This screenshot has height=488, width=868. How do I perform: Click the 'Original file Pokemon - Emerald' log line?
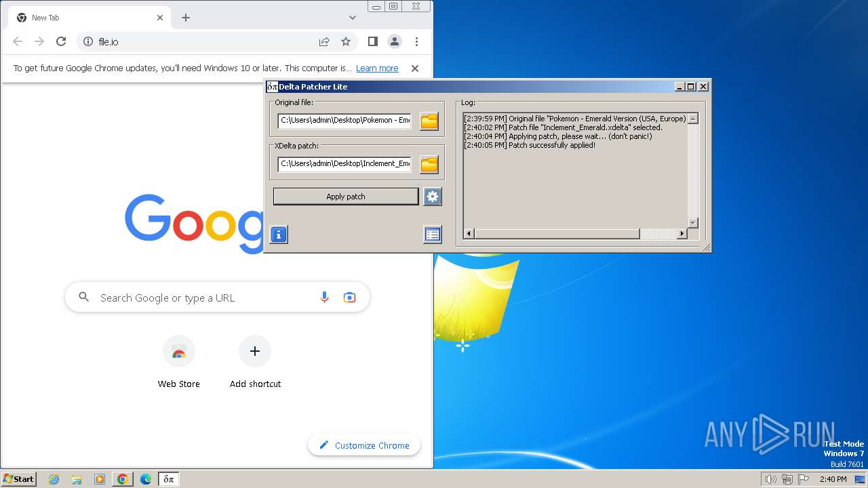tap(575, 119)
